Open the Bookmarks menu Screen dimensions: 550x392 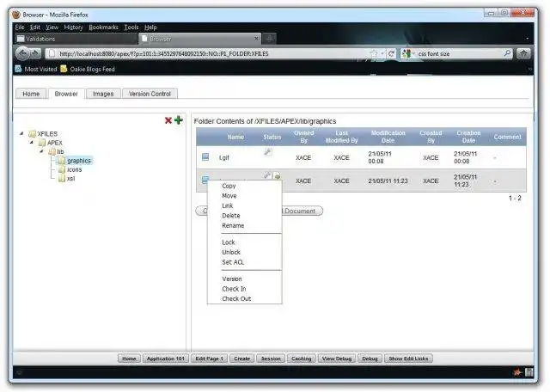[103, 28]
